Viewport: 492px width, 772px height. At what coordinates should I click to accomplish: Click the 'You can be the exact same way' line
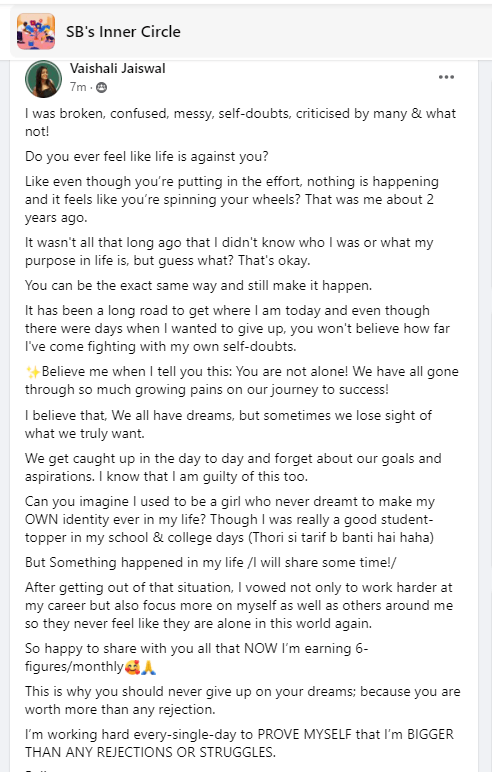[x=198, y=286]
